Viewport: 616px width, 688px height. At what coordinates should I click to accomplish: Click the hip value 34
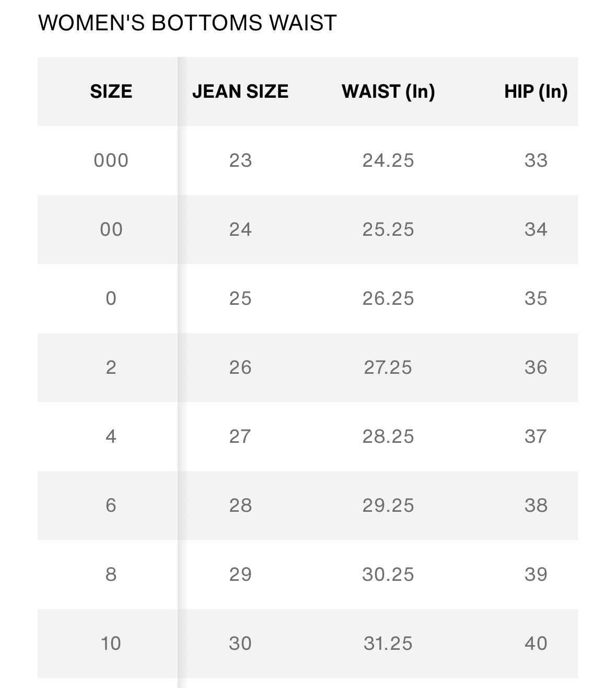[536, 230]
